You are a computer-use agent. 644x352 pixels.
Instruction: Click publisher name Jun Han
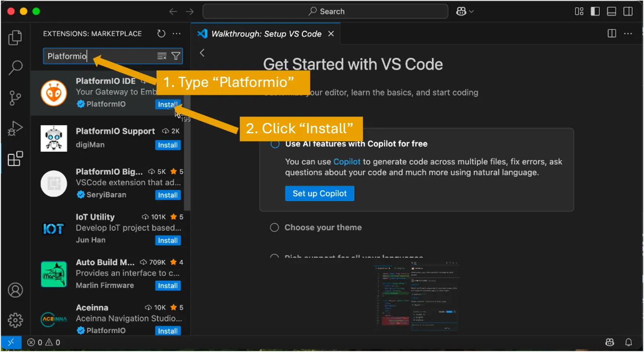click(x=91, y=240)
